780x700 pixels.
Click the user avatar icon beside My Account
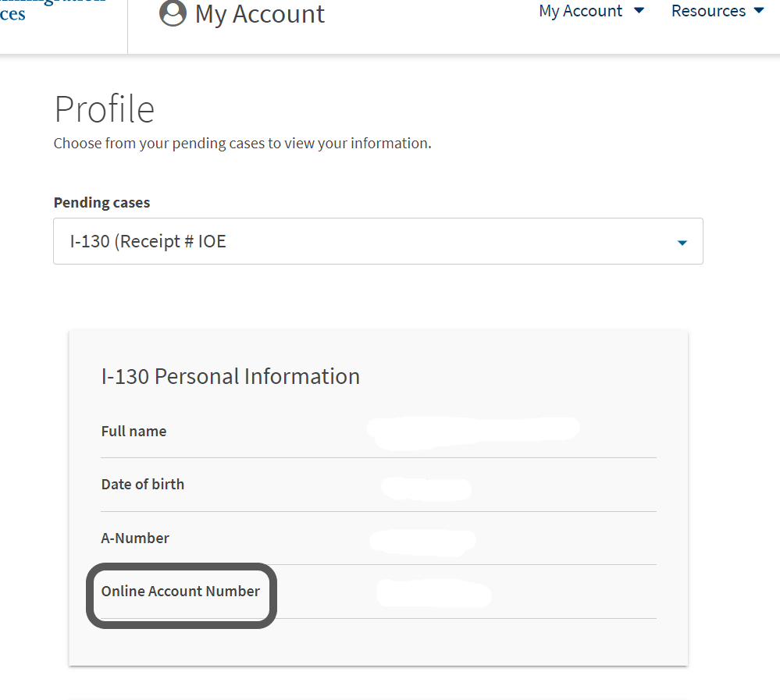[173, 13]
